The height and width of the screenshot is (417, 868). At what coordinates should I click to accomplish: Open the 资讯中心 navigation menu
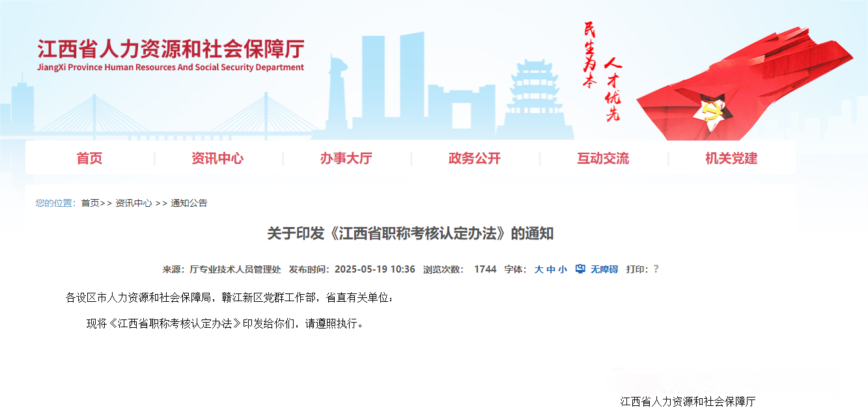217,158
